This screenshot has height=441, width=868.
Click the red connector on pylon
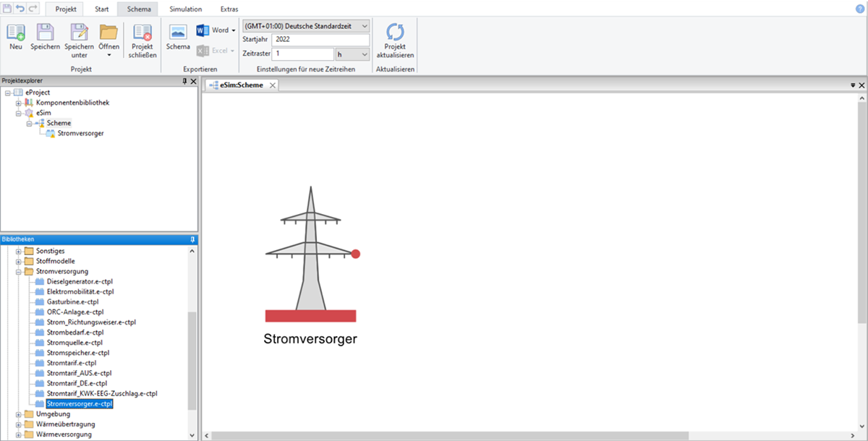pos(356,254)
